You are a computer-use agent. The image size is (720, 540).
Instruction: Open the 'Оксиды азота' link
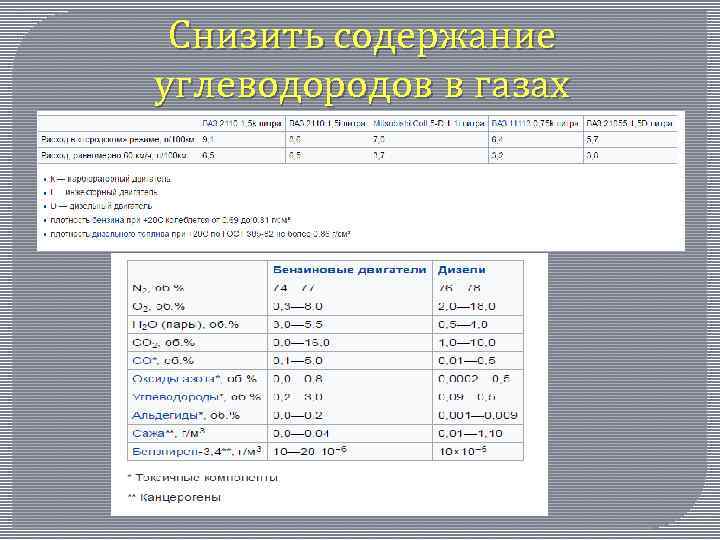click(174, 379)
